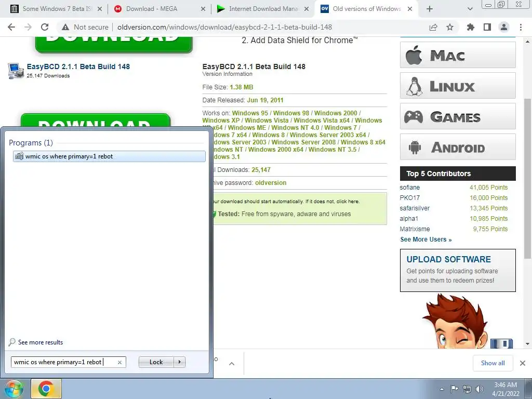Click contributor alpha1
Screen dimensions: 532x399
coord(409,219)
